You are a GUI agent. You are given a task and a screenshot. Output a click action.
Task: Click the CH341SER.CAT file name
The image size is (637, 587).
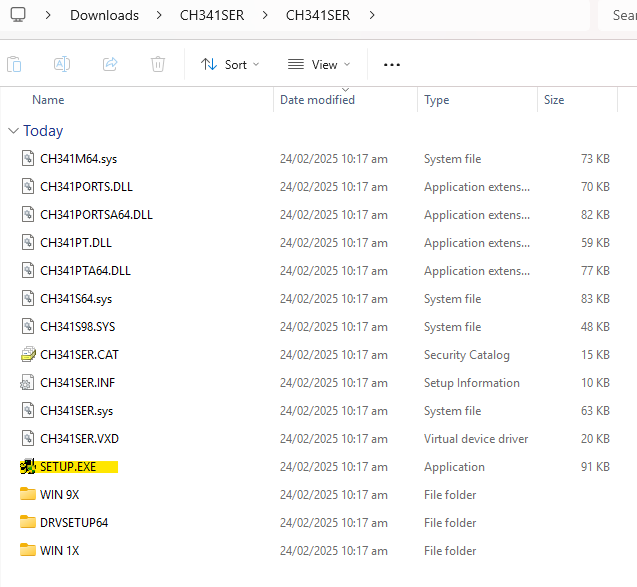click(x=79, y=355)
